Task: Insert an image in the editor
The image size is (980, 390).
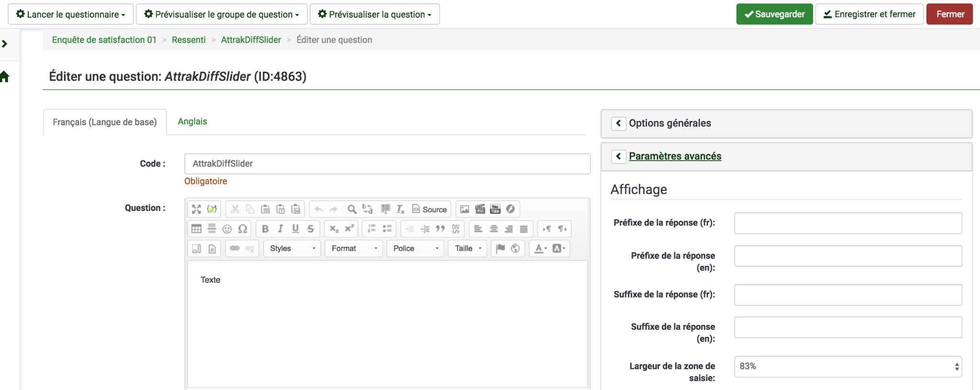Action: (x=465, y=209)
